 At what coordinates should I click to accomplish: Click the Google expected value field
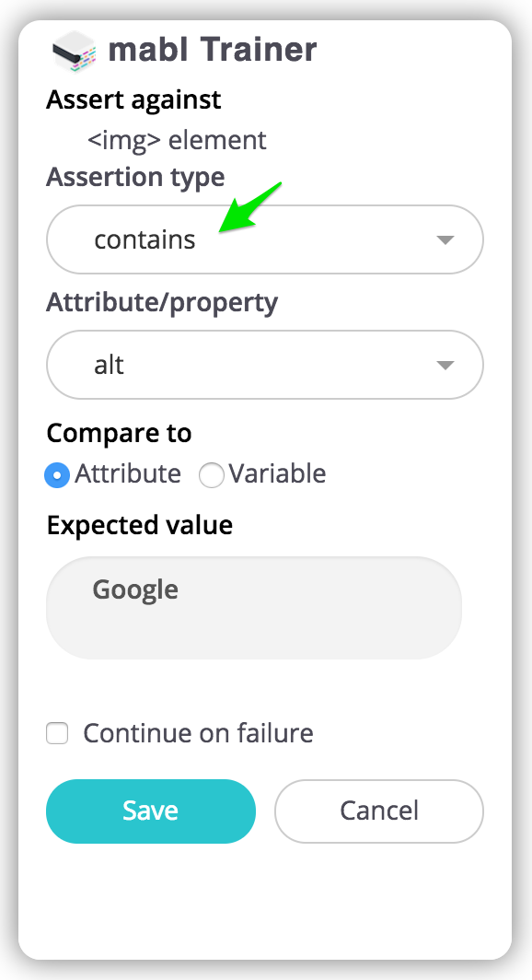(x=253, y=608)
